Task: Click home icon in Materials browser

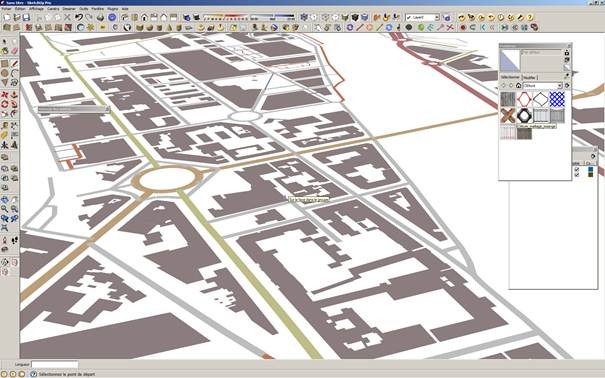Action: click(x=519, y=86)
